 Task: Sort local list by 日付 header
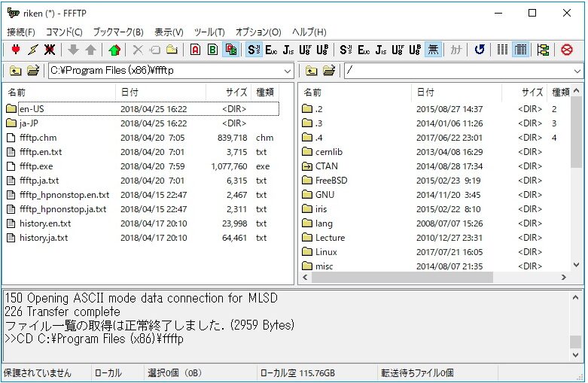click(160, 93)
